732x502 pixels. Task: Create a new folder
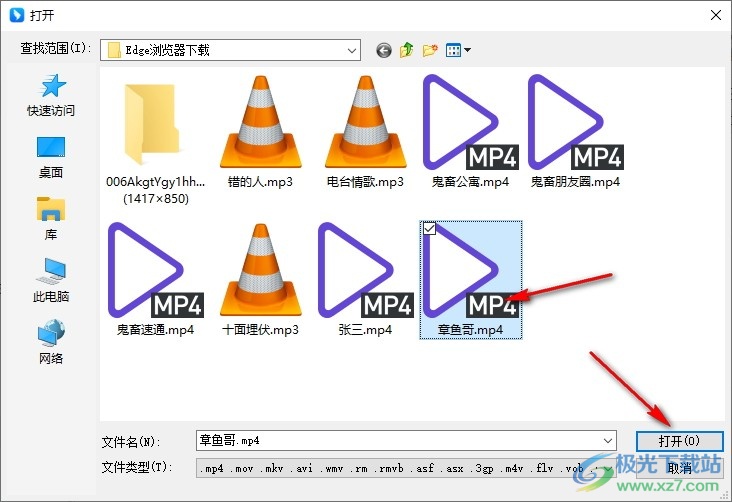tap(430, 49)
